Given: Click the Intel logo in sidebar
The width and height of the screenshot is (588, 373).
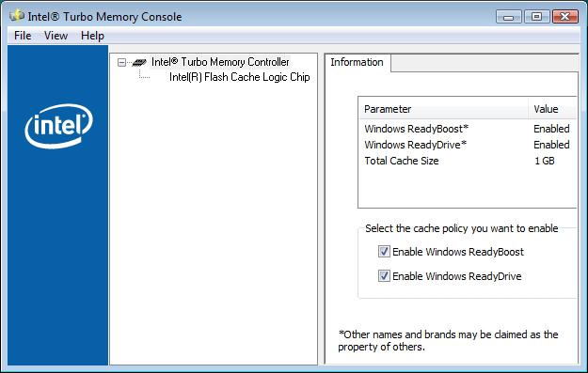Looking at the screenshot, I should pos(59,126).
